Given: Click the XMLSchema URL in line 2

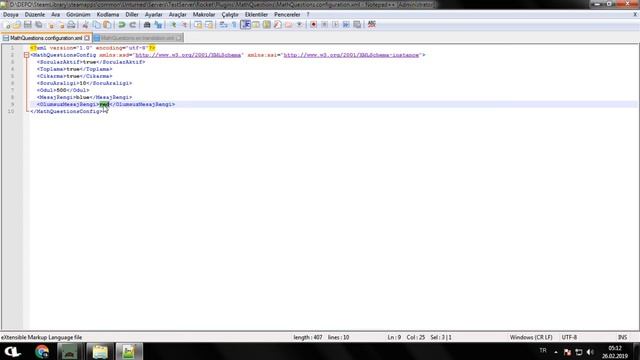Looking at the screenshot, I should [x=188, y=55].
